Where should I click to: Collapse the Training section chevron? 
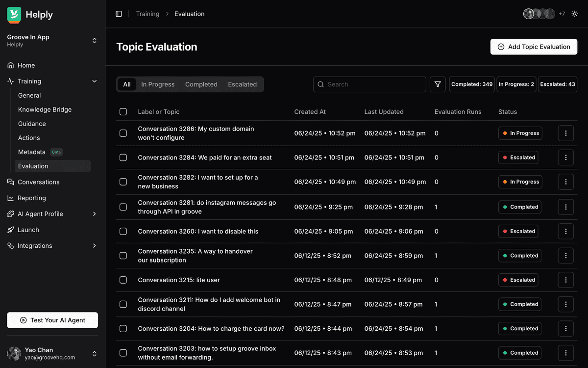pos(95,81)
